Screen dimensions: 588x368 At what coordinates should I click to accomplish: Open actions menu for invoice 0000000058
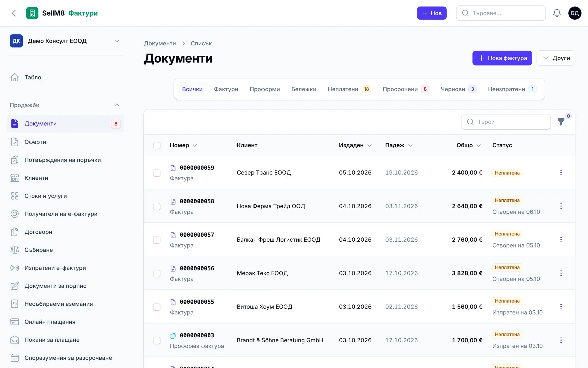tap(561, 206)
